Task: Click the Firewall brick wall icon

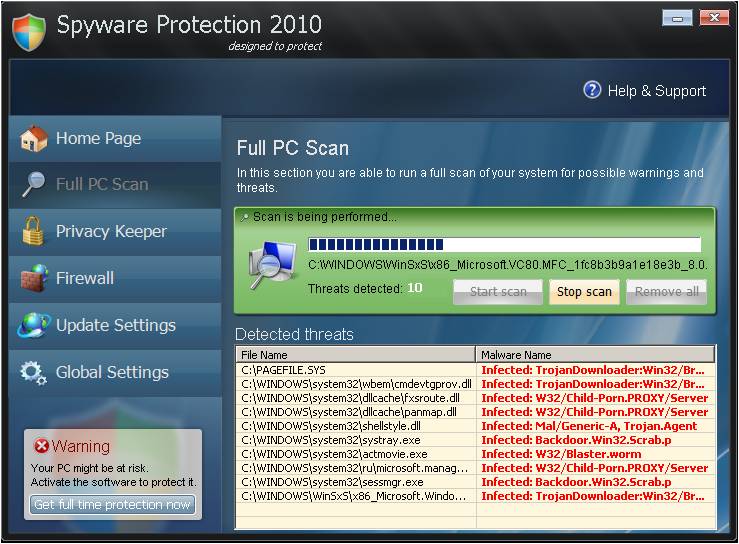Action: point(34,278)
